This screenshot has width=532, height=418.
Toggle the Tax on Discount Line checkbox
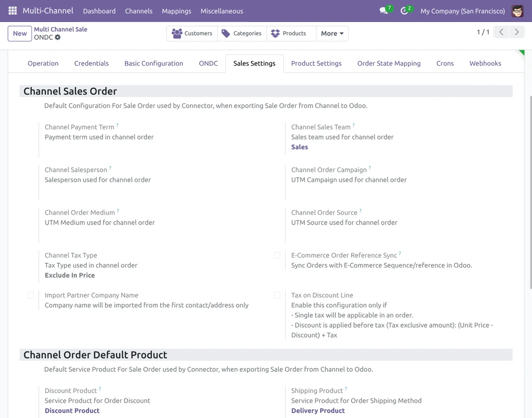(277, 295)
